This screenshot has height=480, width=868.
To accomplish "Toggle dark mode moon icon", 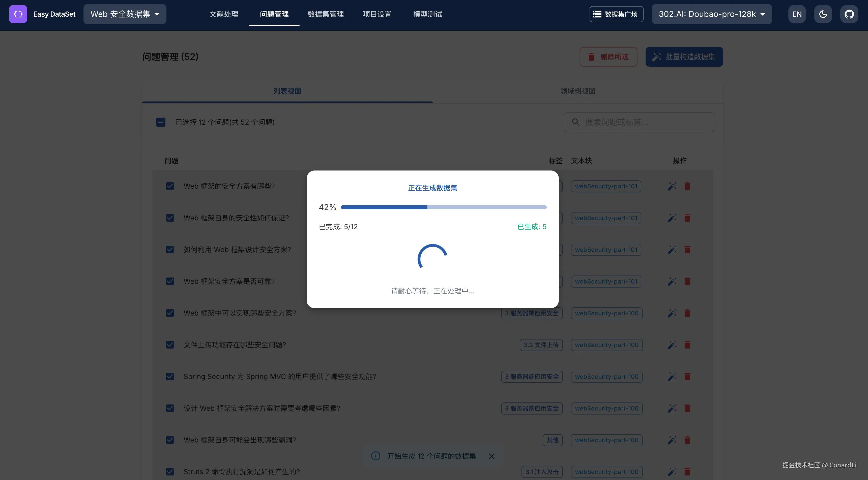I will click(823, 14).
